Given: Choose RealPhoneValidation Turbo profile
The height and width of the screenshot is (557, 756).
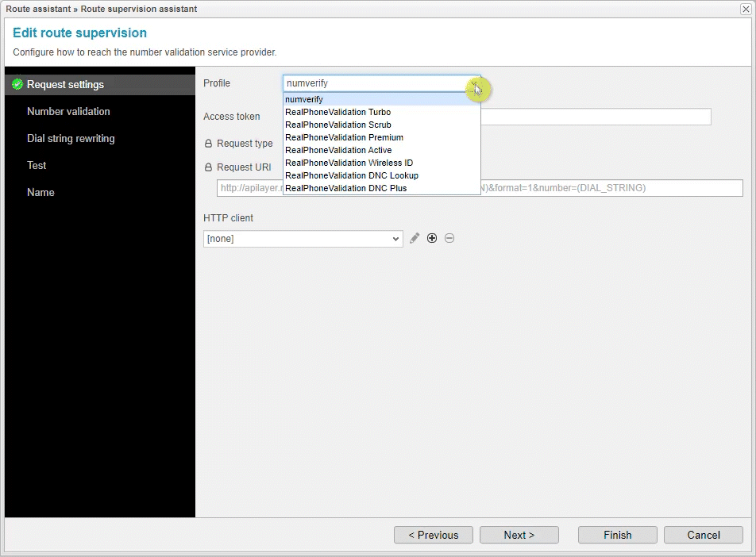Looking at the screenshot, I should tap(381, 112).
